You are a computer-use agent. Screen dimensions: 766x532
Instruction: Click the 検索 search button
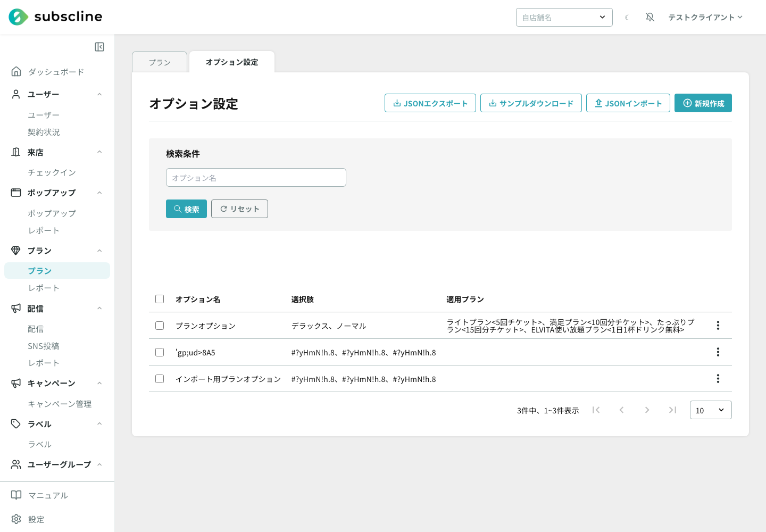(x=186, y=209)
